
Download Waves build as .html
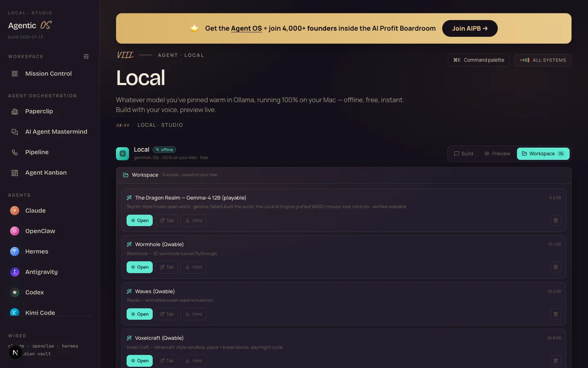[194, 314]
